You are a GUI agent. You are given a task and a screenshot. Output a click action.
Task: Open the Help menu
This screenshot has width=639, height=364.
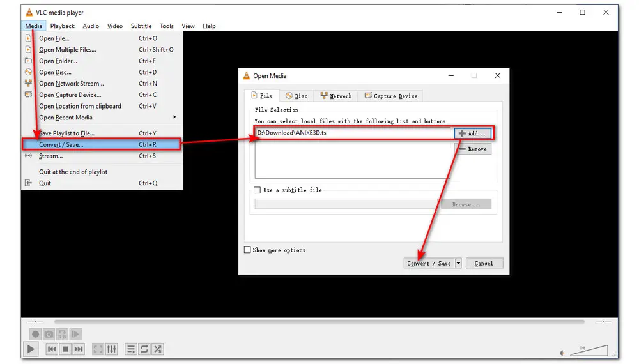[x=209, y=26]
